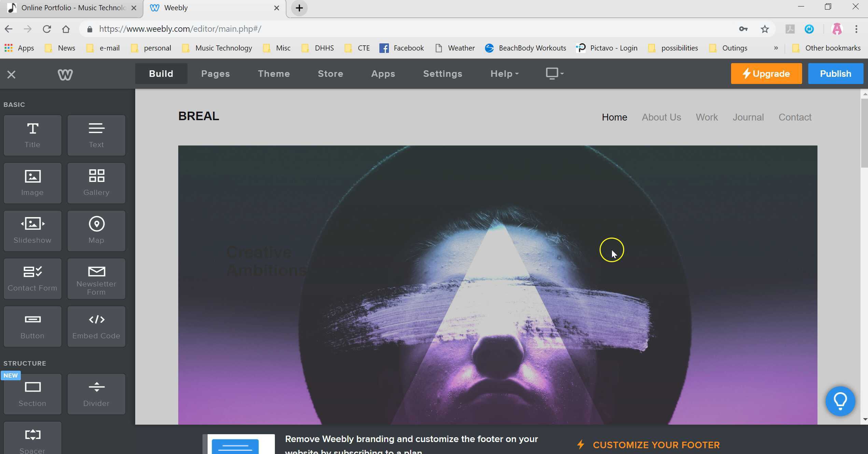This screenshot has width=868, height=454.
Task: Open the About Us page link
Action: [x=661, y=117]
